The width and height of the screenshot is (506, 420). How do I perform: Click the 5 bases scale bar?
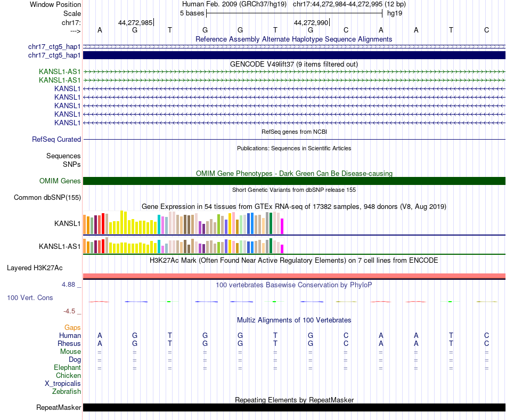(x=294, y=13)
